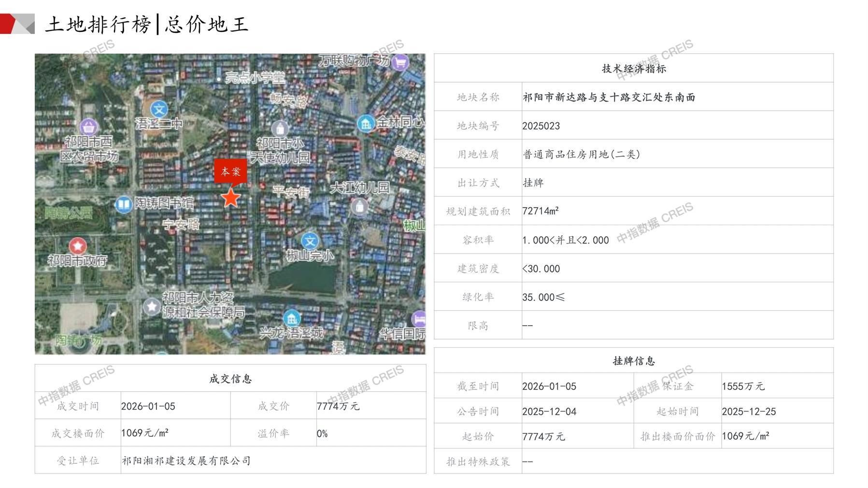
Task: Click the 兴龙浯溪城 blue building icon
Action: (x=291, y=318)
